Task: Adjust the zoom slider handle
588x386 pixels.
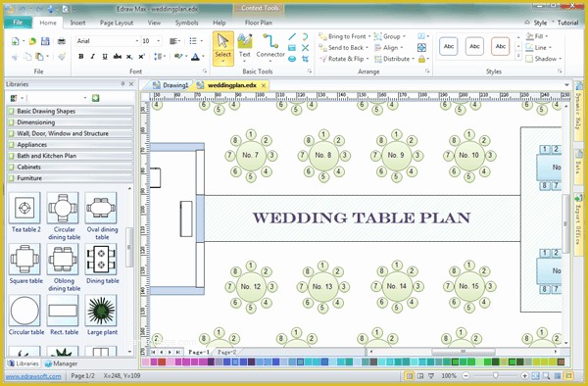Action: (x=496, y=375)
